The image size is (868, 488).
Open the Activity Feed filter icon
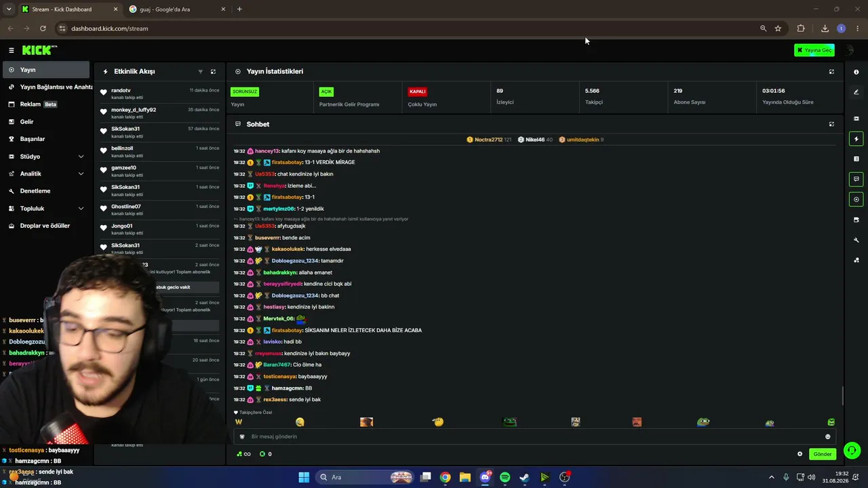(x=200, y=71)
